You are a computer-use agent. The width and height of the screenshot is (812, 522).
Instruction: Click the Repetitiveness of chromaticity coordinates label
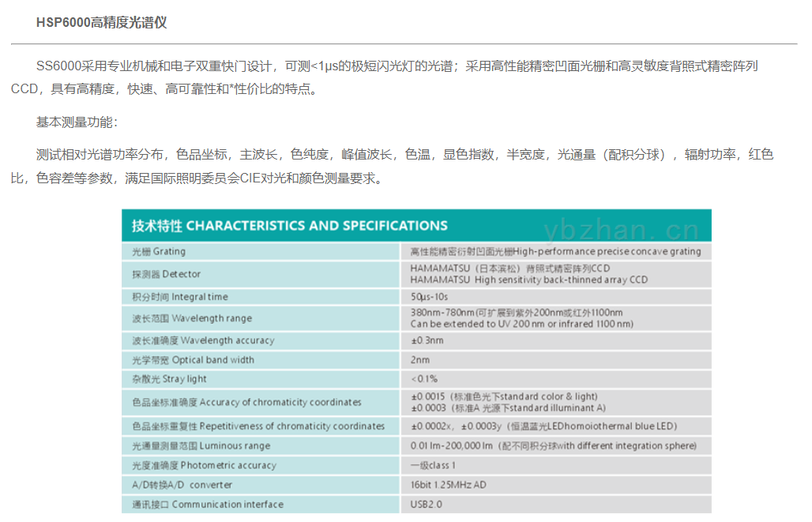point(258,426)
